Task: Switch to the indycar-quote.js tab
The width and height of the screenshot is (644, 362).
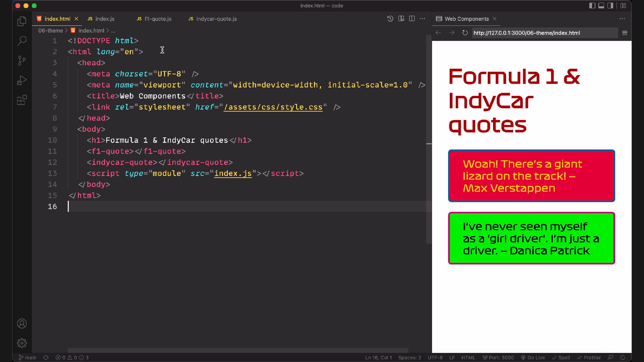Action: click(216, 19)
